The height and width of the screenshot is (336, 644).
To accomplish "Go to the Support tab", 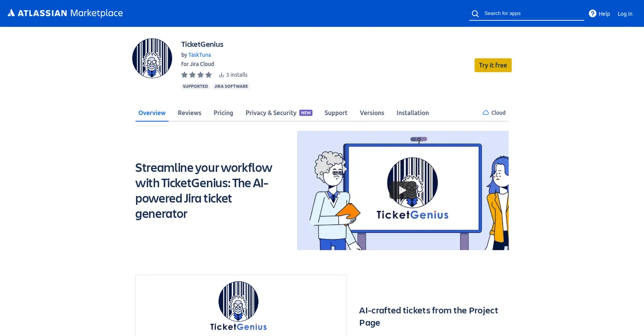I will click(336, 112).
